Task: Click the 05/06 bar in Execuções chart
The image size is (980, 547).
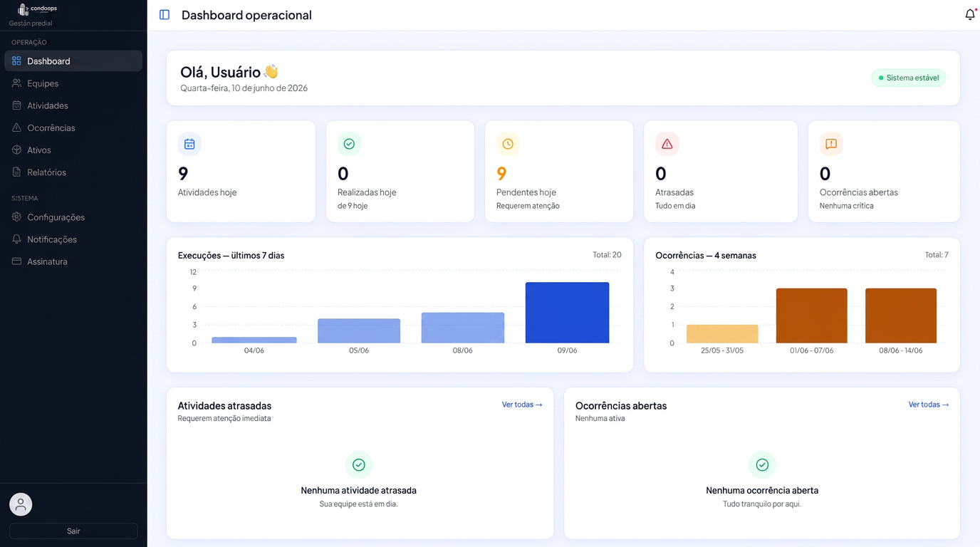Action: click(x=359, y=330)
